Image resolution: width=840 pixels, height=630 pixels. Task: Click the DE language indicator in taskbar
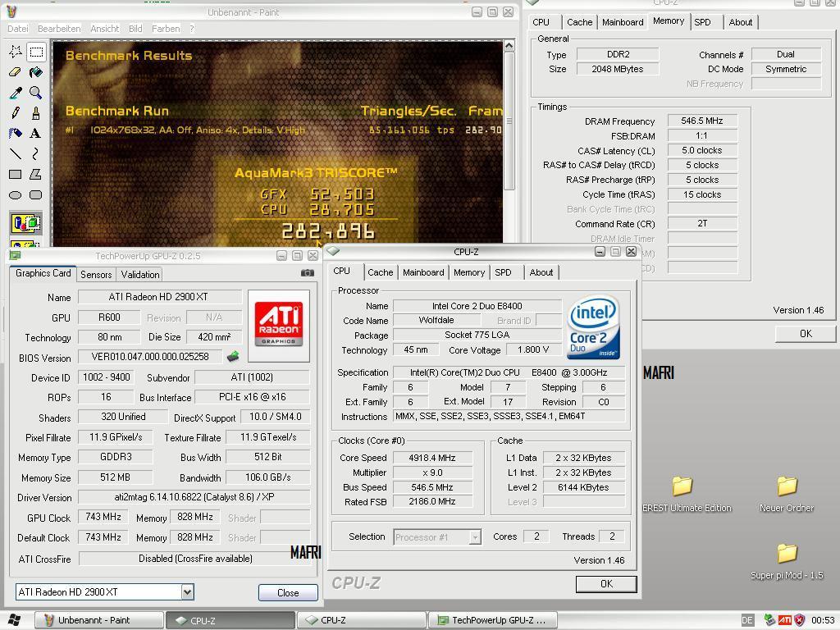click(747, 620)
